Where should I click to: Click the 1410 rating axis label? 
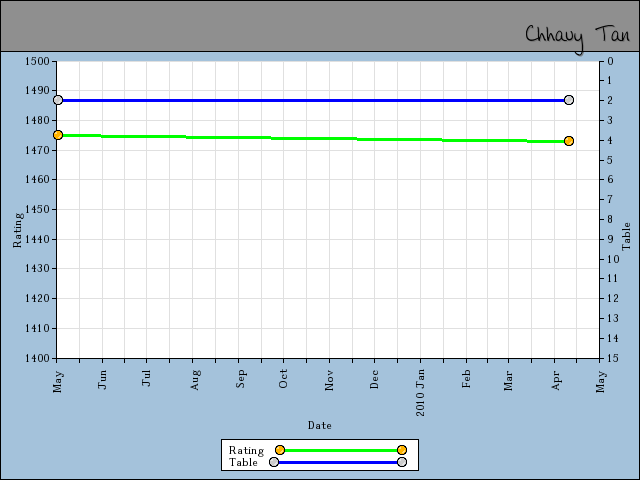click(x=37, y=328)
